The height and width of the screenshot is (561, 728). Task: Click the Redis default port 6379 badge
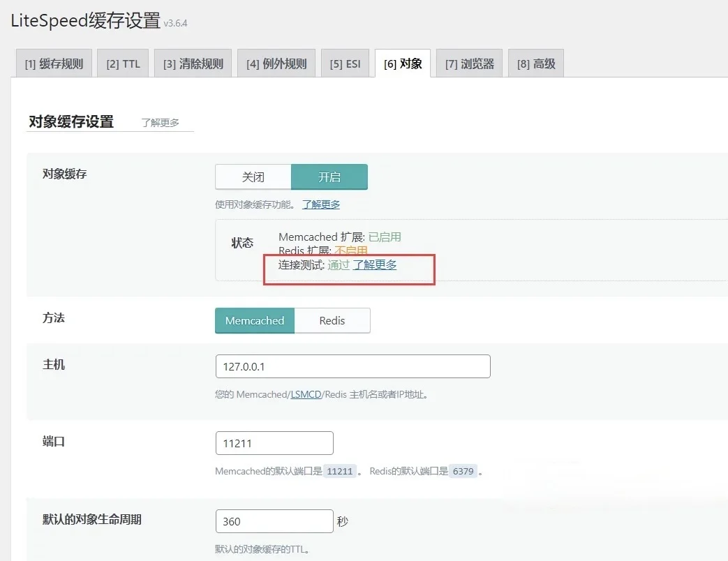point(463,471)
